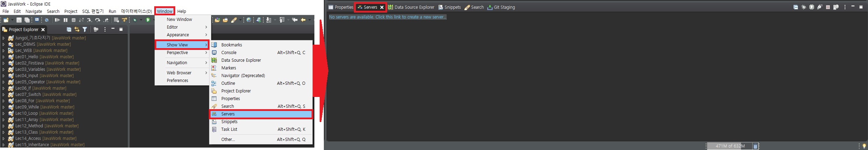Switch to the Search tab in bottom panel
Image resolution: width=868 pixels, height=150 pixels.
click(x=474, y=7)
